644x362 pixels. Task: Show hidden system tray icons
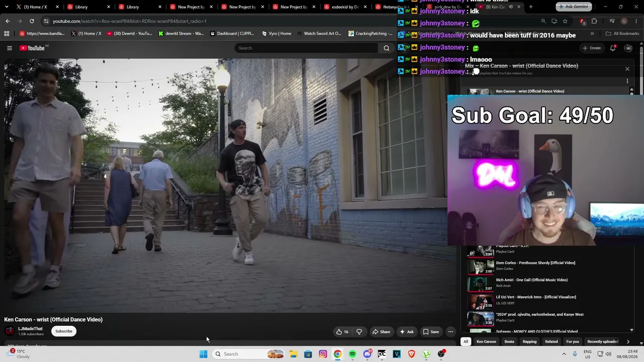[564, 354]
